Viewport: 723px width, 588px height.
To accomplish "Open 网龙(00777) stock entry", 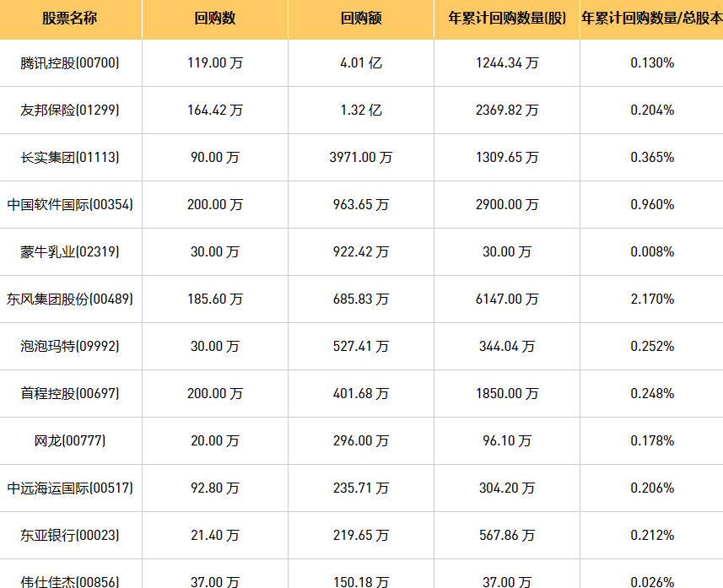I will tap(70, 440).
